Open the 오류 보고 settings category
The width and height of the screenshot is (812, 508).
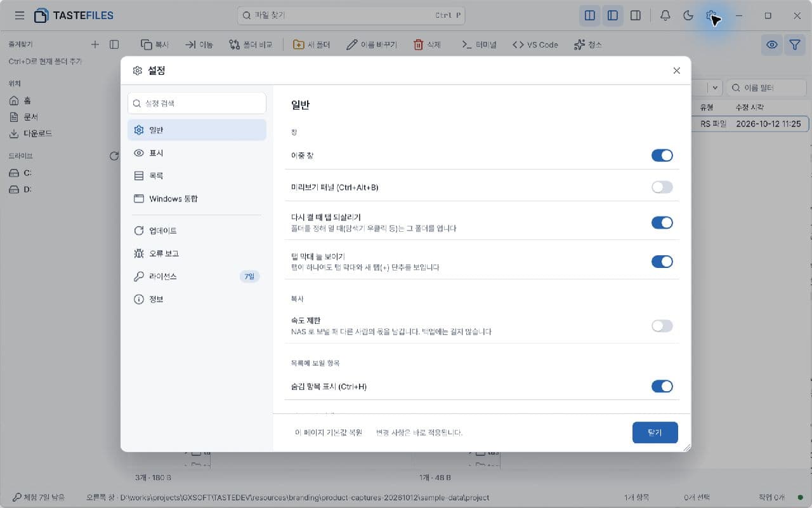click(x=197, y=253)
